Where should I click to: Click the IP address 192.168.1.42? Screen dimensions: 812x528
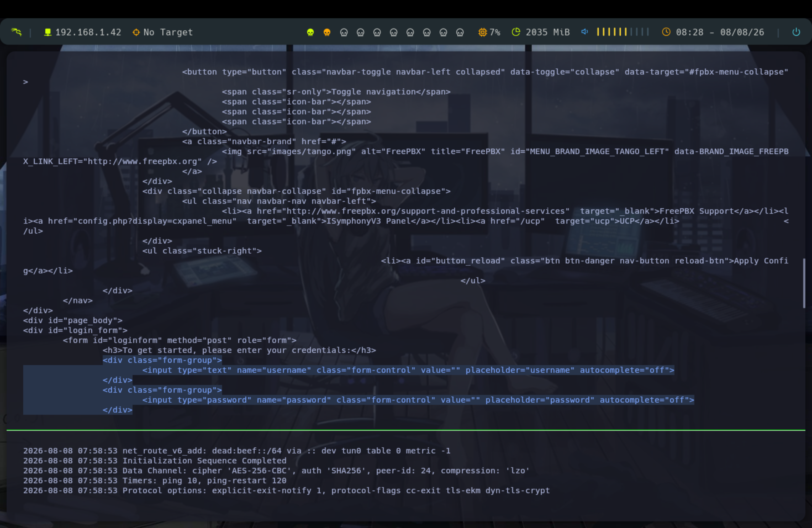(x=88, y=32)
